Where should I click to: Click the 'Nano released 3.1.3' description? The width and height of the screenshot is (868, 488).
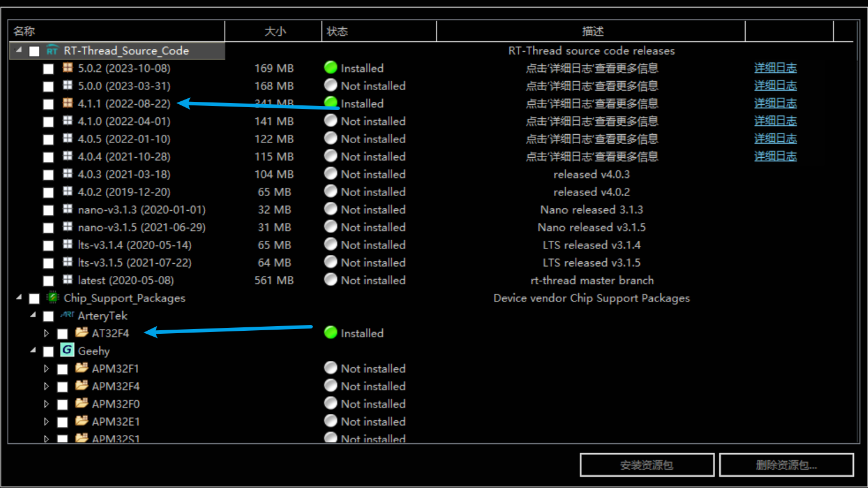coord(592,210)
